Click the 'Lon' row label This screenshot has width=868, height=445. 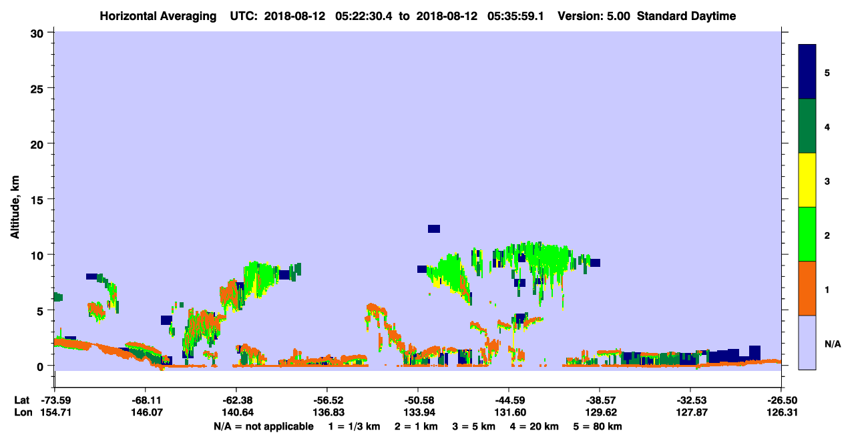(x=22, y=413)
